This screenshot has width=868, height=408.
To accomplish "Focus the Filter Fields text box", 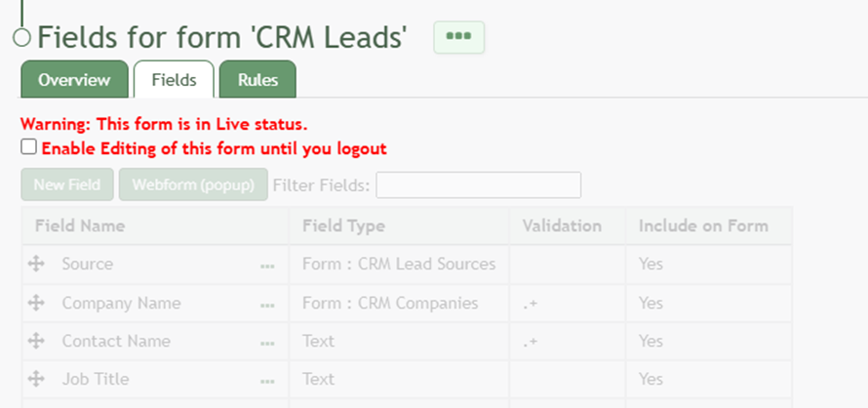I will tap(478, 184).
